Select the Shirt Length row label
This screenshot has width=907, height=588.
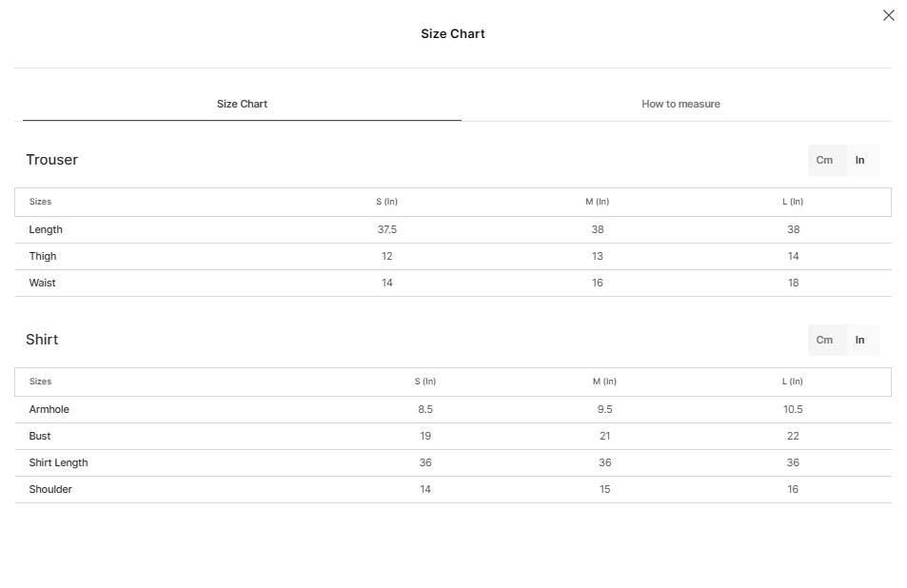tap(58, 462)
